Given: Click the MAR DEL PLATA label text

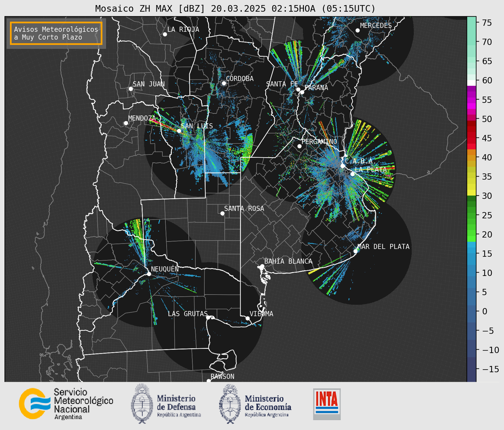Looking at the screenshot, I should (383, 246).
